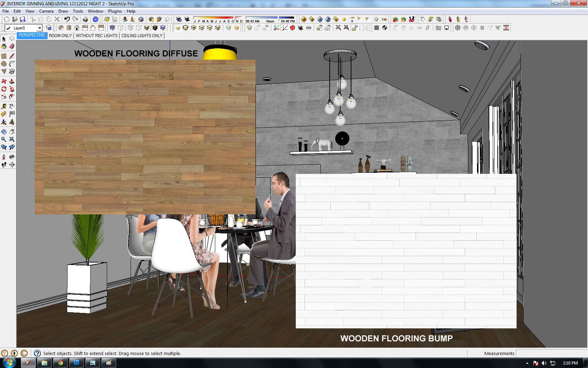The image size is (588, 368).
Task: Open the Draw menu
Action: (63, 11)
